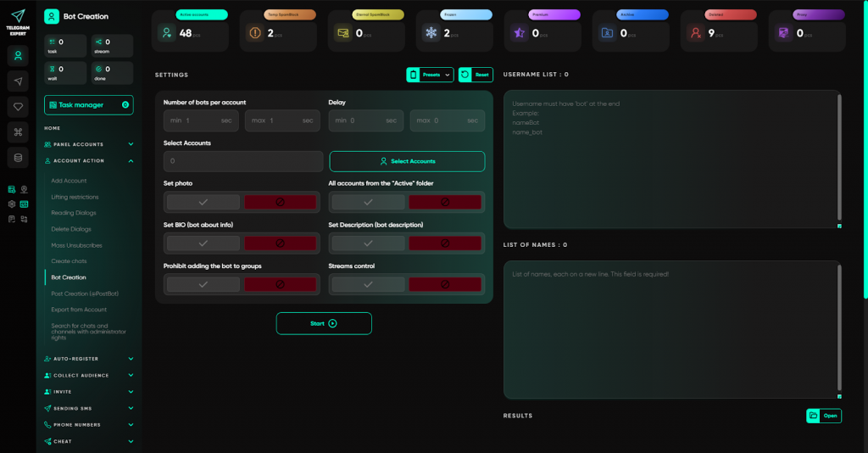Image resolution: width=868 pixels, height=453 pixels.
Task: Click the Frozen snowflake icon
Action: pos(431,33)
